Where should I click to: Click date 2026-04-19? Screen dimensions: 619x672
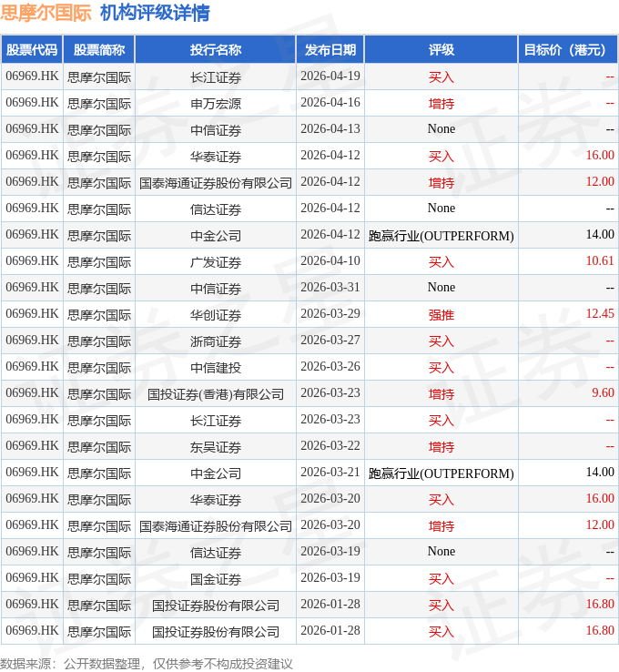click(330, 76)
